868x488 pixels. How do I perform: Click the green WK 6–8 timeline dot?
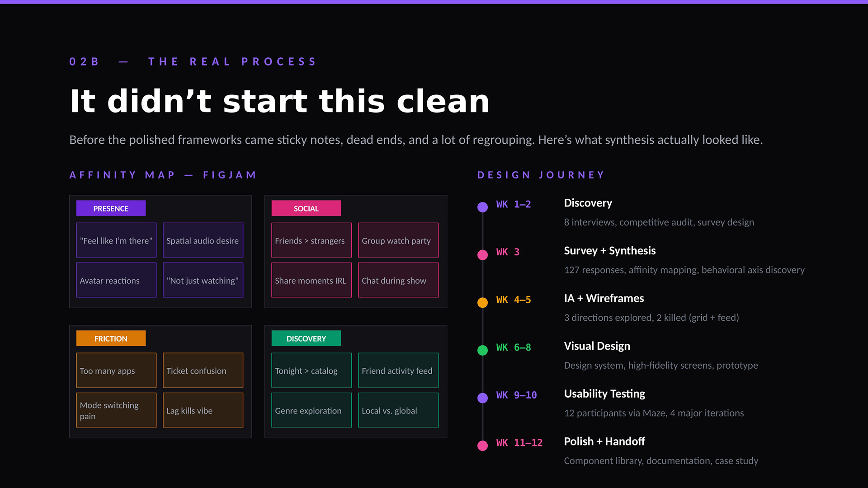tap(482, 350)
